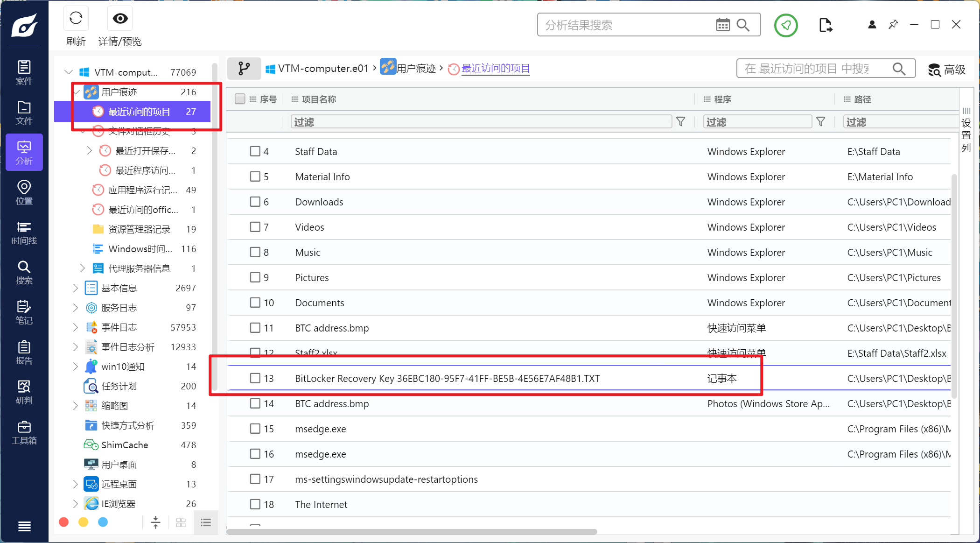Screen dimensions: 980x543
Task: Expand the win10通知 node
Action: 76,367
